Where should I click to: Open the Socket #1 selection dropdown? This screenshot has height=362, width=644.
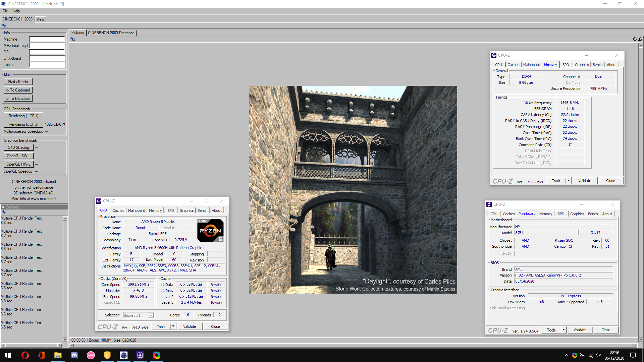[138, 315]
